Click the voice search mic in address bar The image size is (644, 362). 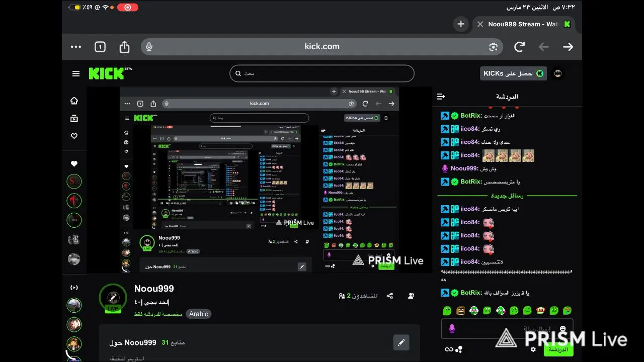pos(149,47)
